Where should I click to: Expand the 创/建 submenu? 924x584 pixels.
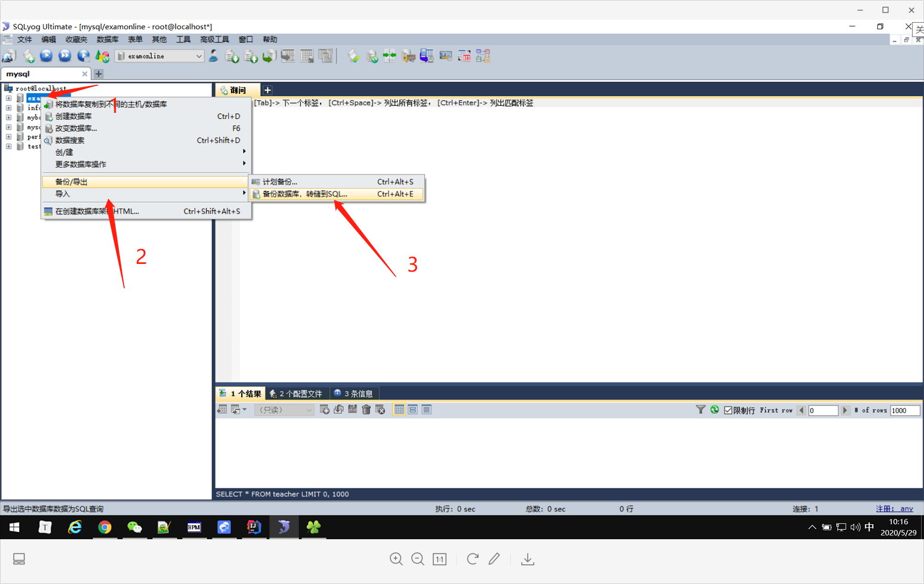pyautogui.click(x=145, y=152)
